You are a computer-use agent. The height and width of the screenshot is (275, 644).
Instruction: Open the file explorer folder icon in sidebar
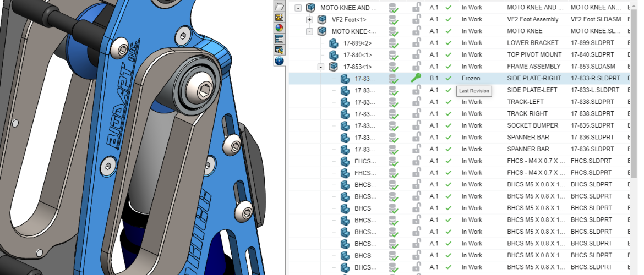pos(279,7)
